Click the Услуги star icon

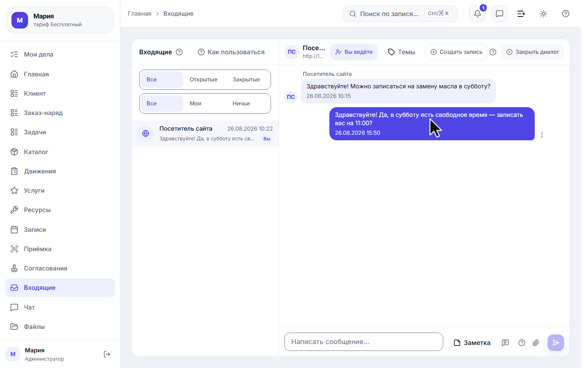pyautogui.click(x=14, y=190)
